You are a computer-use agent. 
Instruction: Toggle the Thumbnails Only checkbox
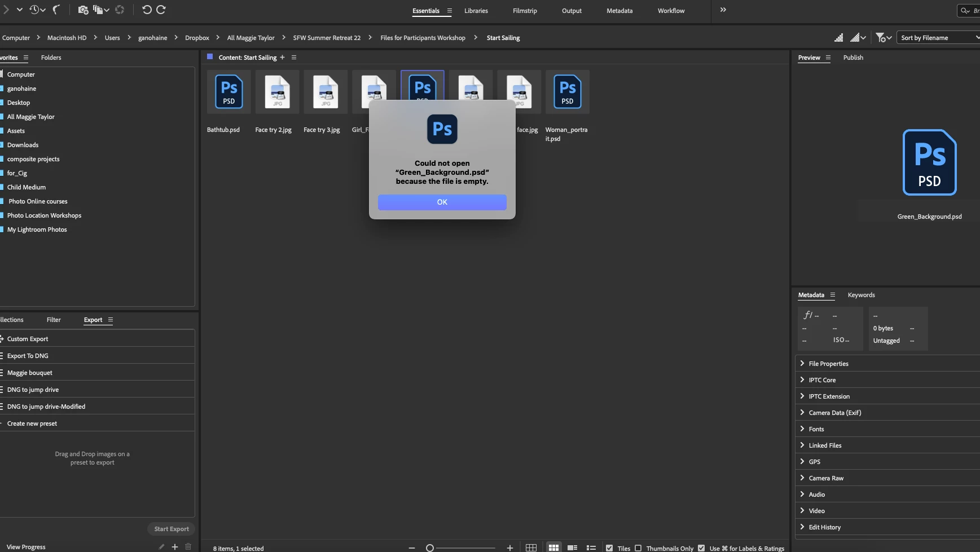[x=638, y=548]
